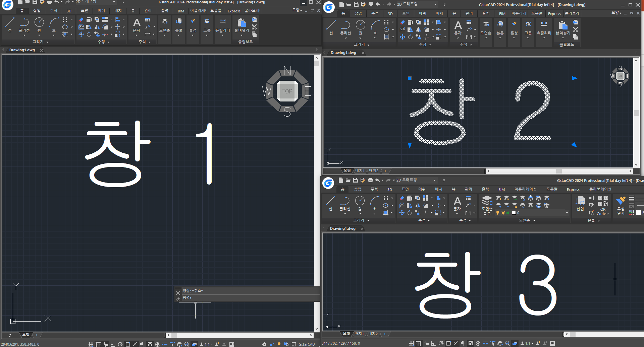
Task: Click the Mirror tool in window 1
Action: point(97,27)
